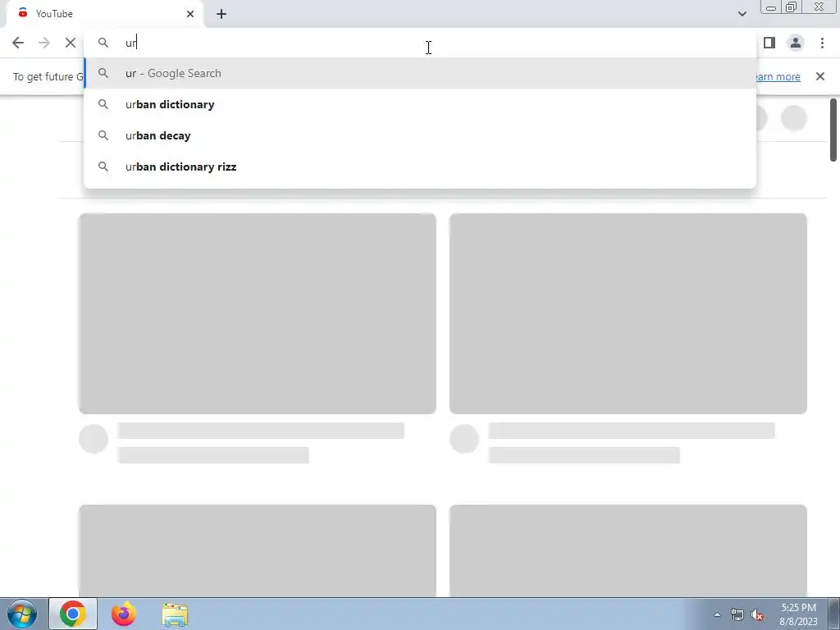Screen dimensions: 840x630
Task: Click the muted volume tray icon
Action: [757, 614]
